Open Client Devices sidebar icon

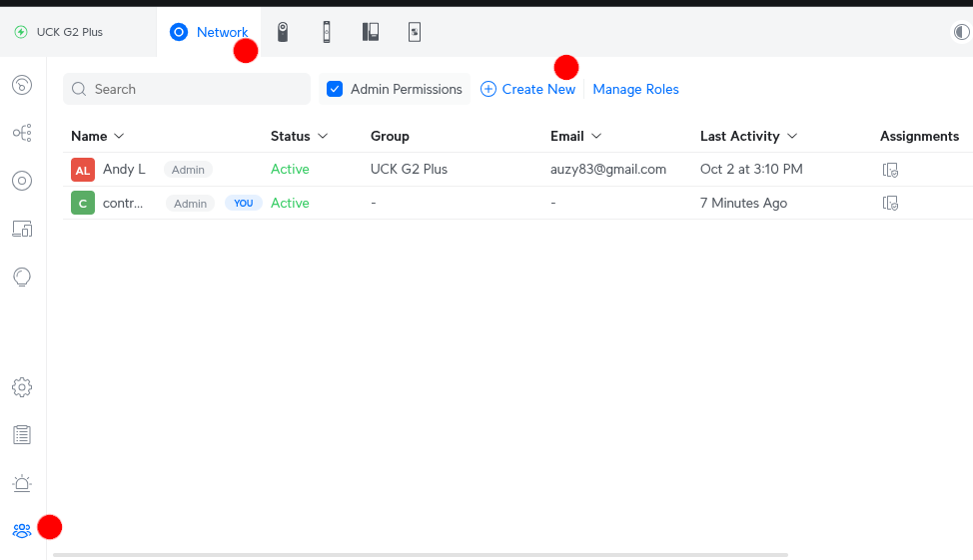click(x=22, y=229)
